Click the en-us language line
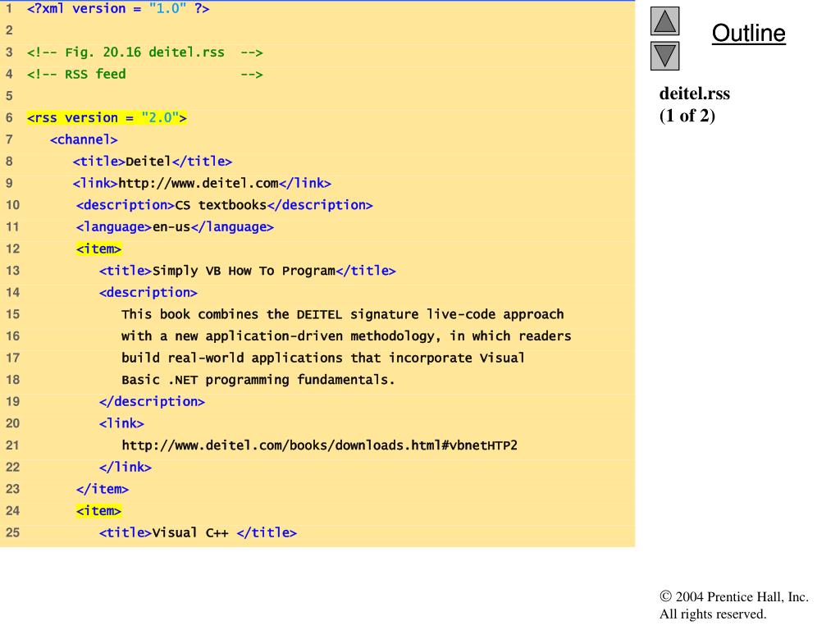 175,227
